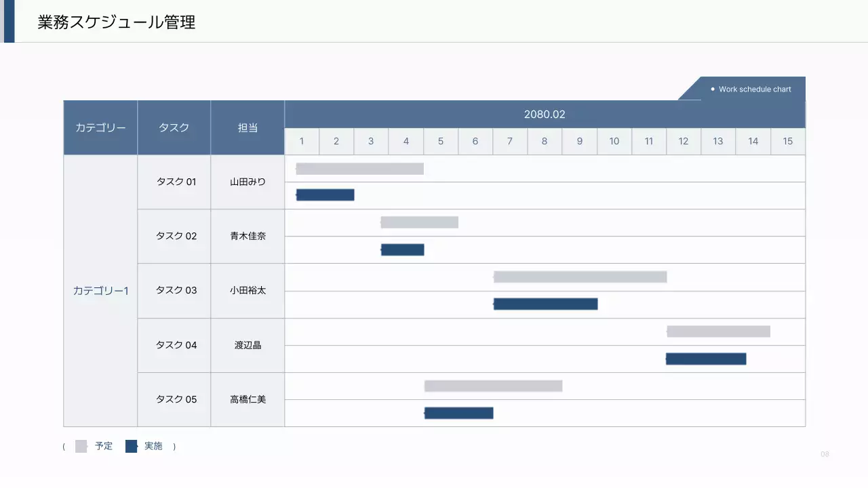This screenshot has width=868, height=488.
Task: Click the 業務スケジュール管理 slide title
Action: click(x=117, y=22)
